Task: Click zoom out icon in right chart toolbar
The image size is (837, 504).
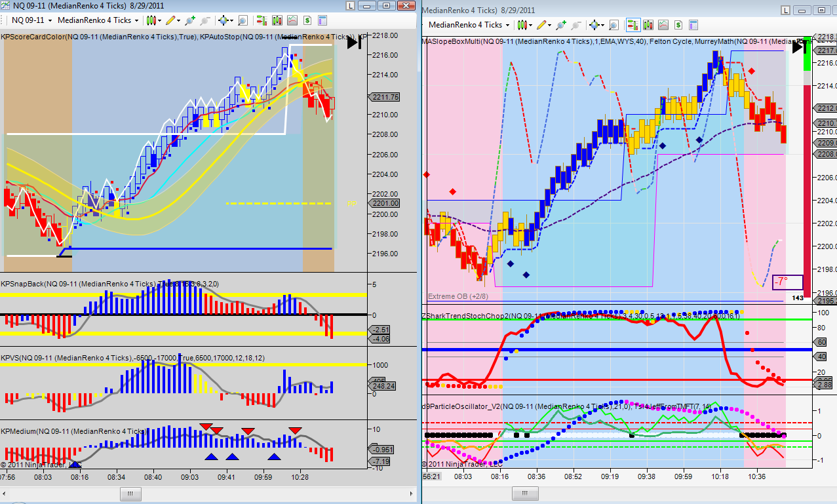Action: pos(576,24)
